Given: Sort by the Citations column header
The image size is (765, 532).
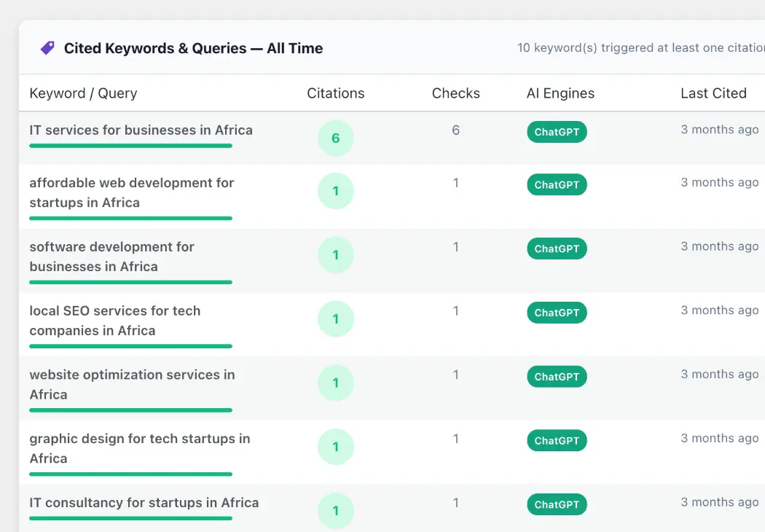Looking at the screenshot, I should pyautogui.click(x=336, y=93).
